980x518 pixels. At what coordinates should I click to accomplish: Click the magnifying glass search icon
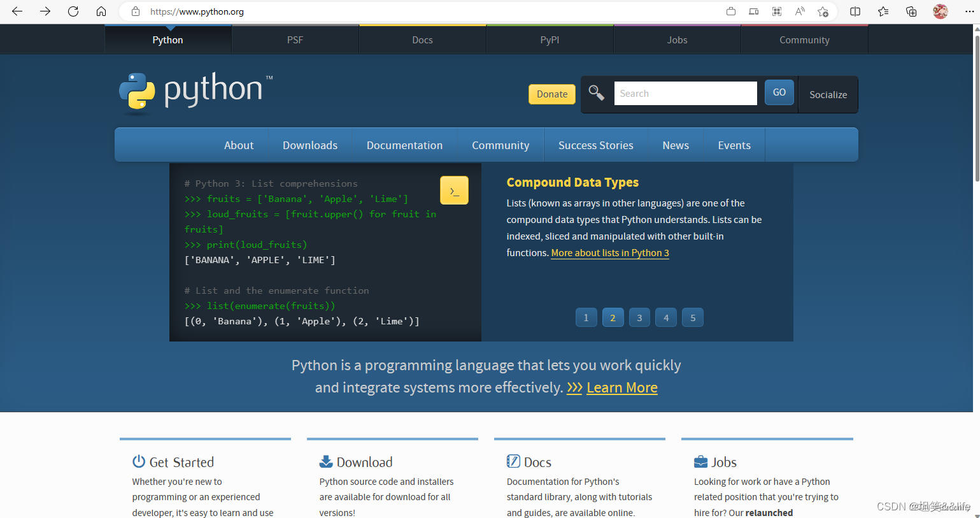(x=596, y=93)
